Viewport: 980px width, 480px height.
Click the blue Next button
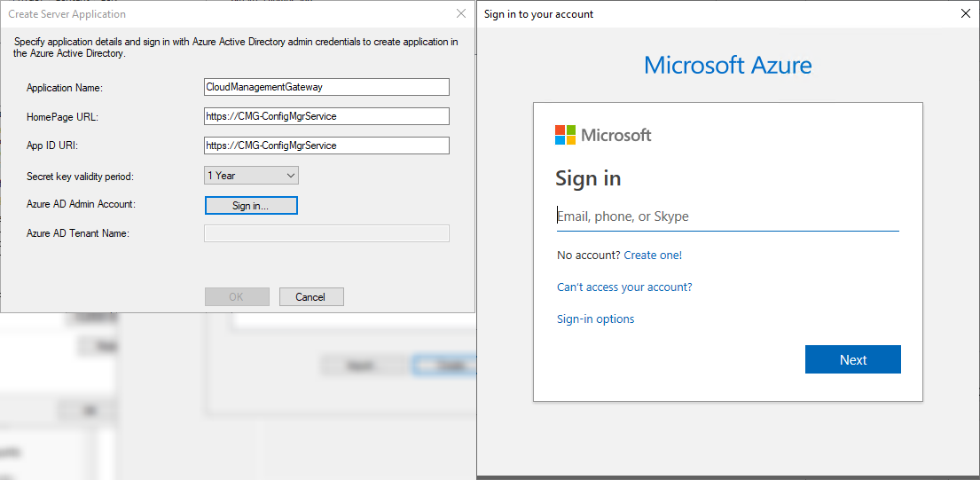pos(852,359)
